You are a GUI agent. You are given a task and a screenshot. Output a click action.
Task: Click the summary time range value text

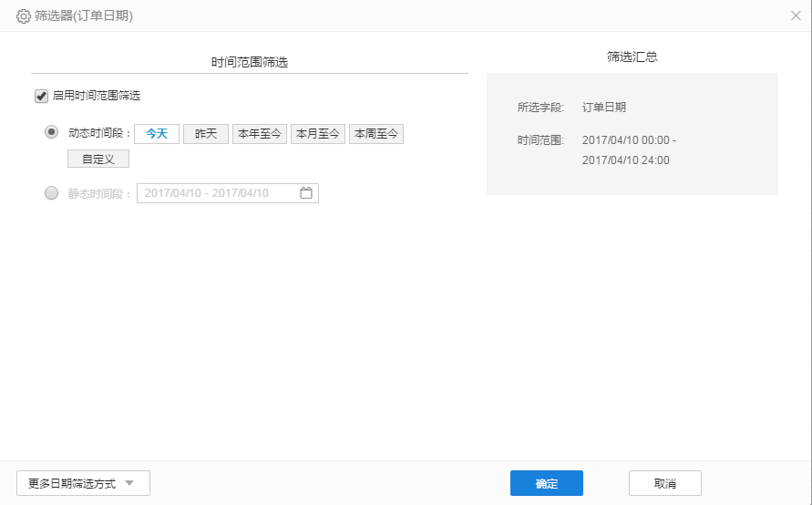tap(629, 150)
